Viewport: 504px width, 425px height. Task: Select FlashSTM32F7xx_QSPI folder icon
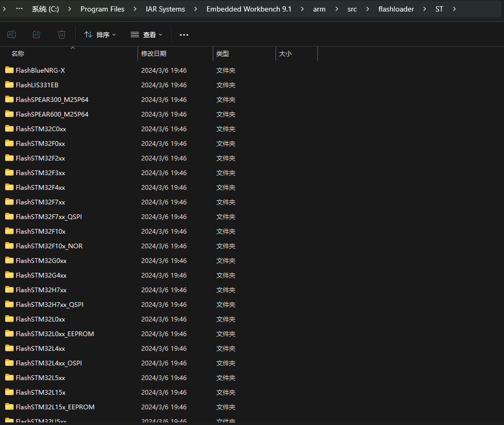9,216
